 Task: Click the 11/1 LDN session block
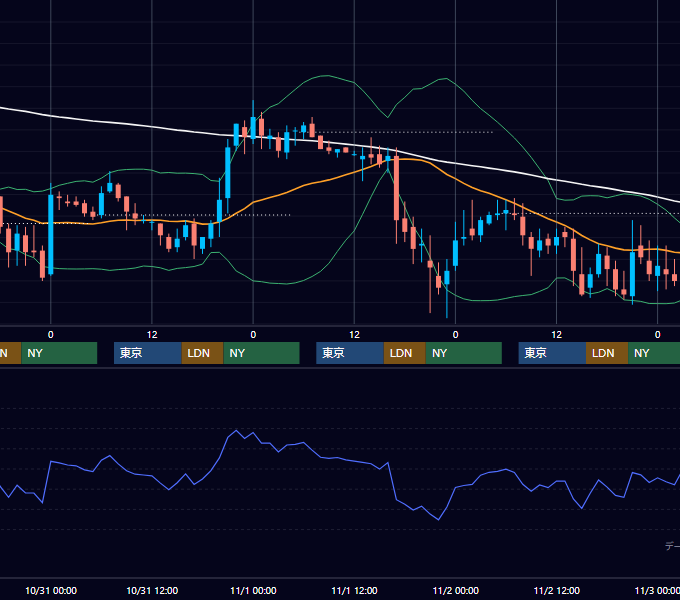405,353
